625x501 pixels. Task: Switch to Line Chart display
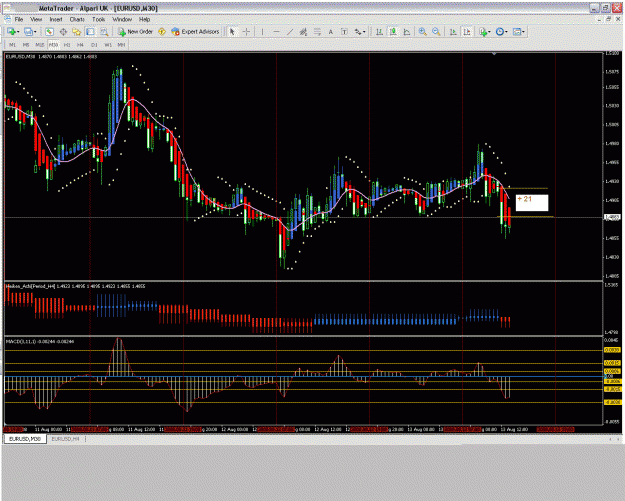(407, 31)
